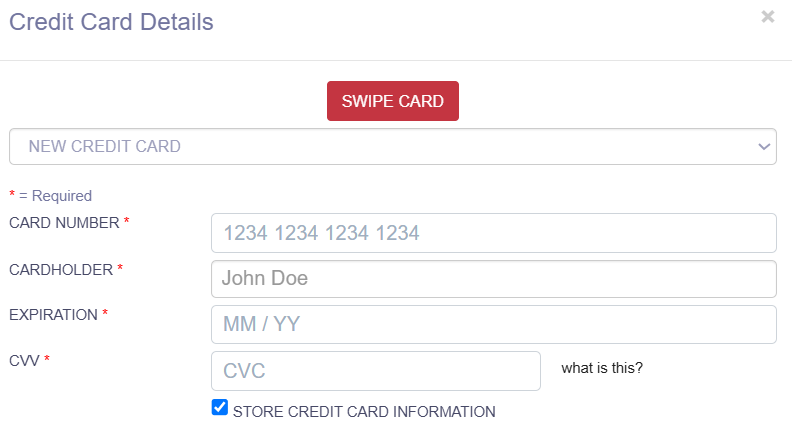This screenshot has height=433, width=792.
Task: Click the "= Required" note text
Action: (x=55, y=196)
